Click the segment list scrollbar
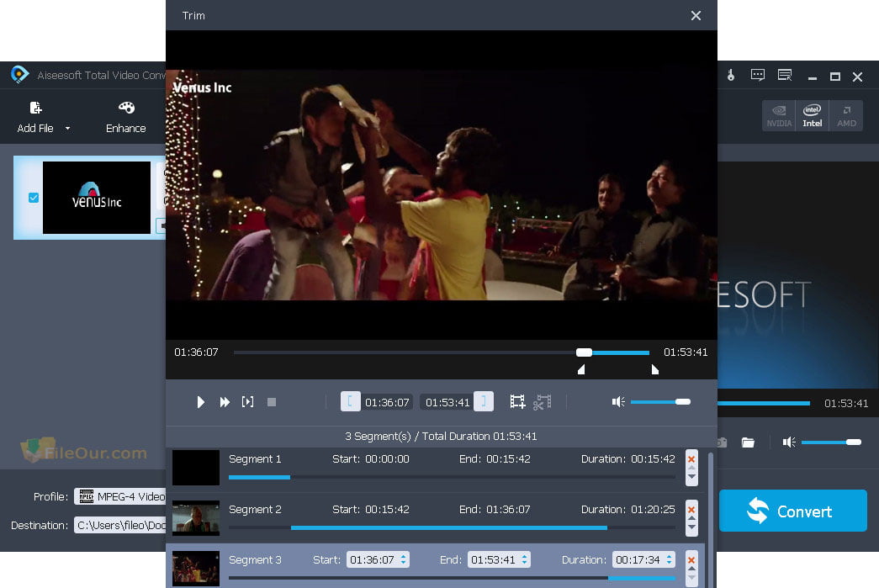The image size is (879, 588). (711, 518)
